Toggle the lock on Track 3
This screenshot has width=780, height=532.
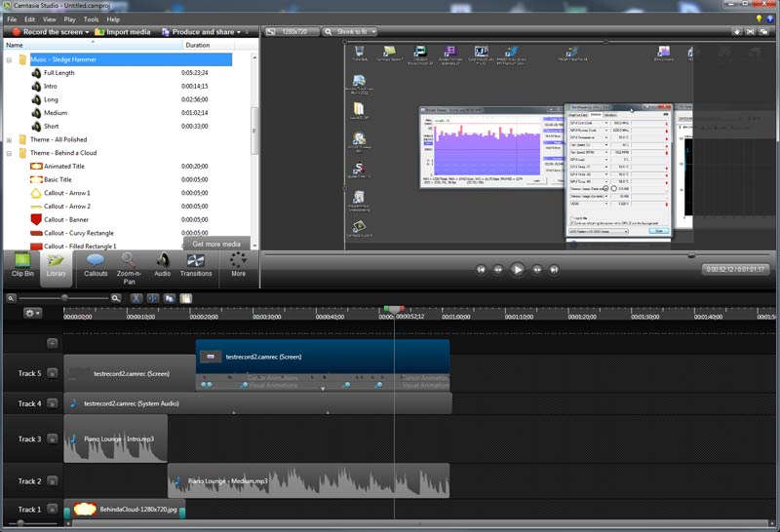tap(53, 438)
